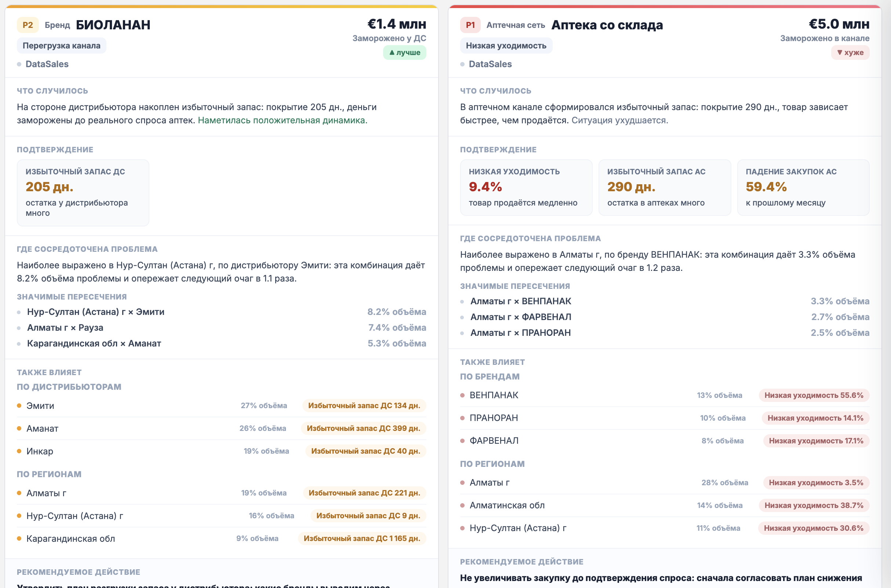Click the 'Низкая уходимость 30.6%' pill
The width and height of the screenshot is (891, 588).
click(x=814, y=529)
